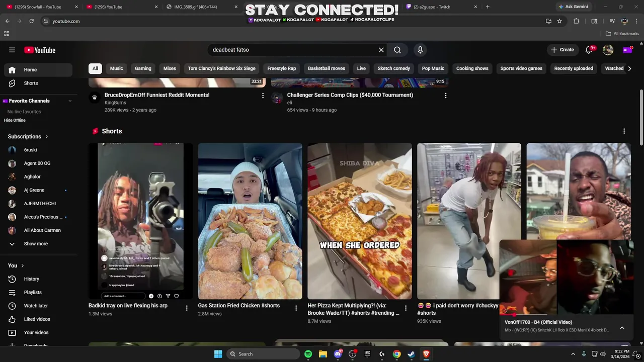This screenshot has height=362, width=644.
Task: Select the Gaming filter chip
Action: tap(143, 68)
